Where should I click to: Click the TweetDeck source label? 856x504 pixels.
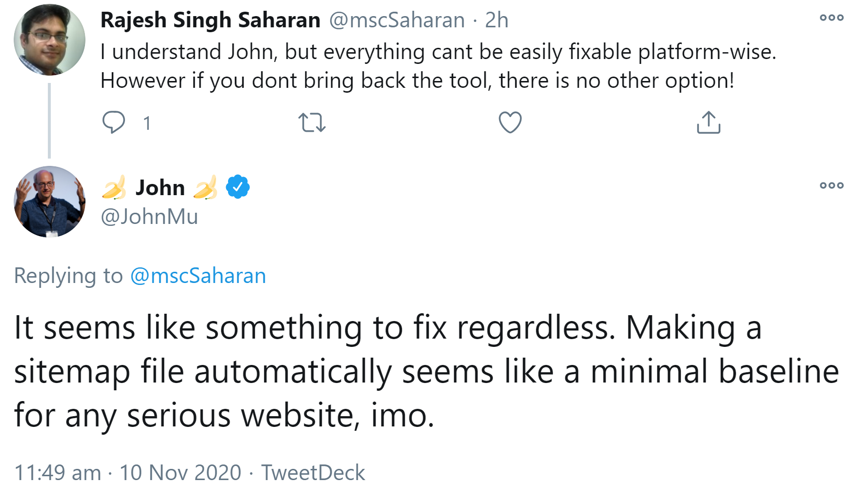coord(313,472)
